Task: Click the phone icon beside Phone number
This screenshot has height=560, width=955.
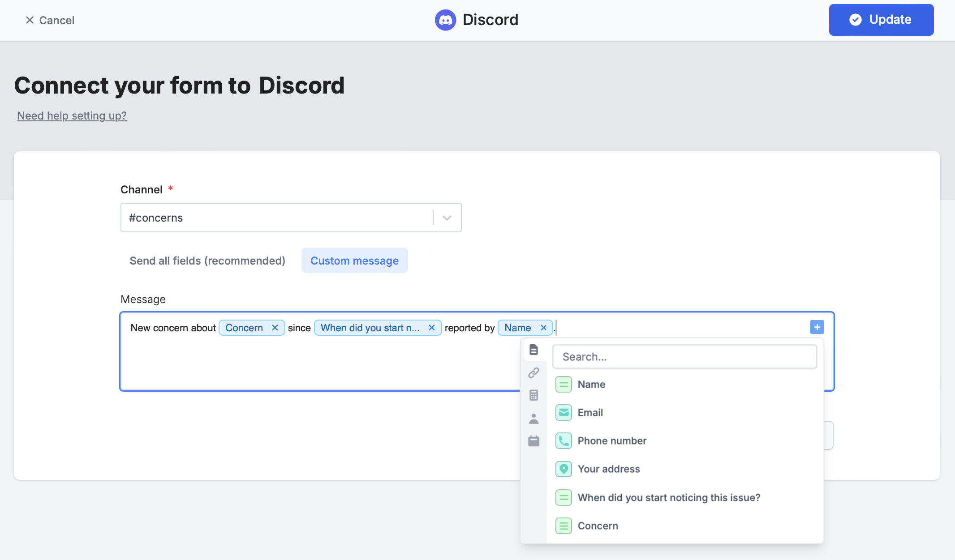Action: (x=564, y=440)
